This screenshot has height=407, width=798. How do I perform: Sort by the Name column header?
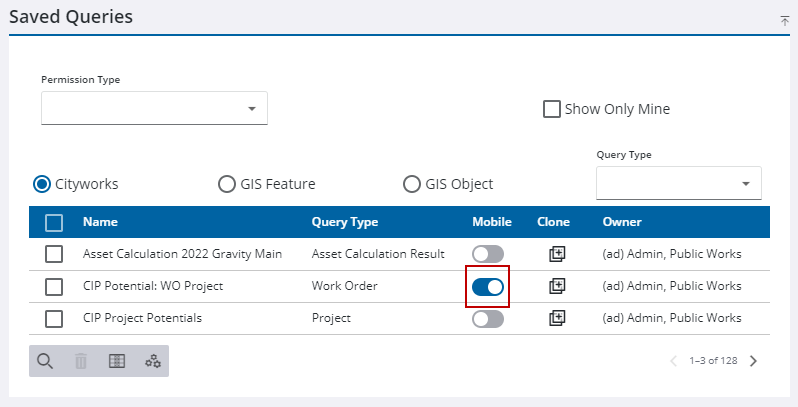(100, 222)
